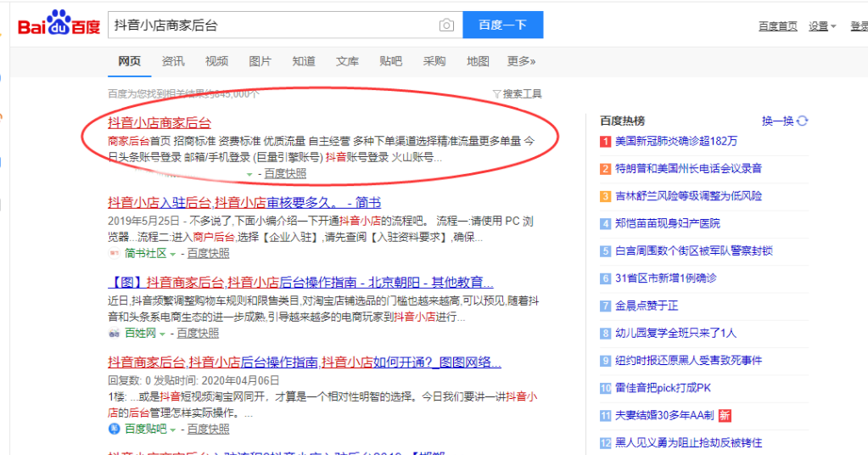Open hot topic 白宫周围数个街区被军队警察封锁

[x=693, y=250]
